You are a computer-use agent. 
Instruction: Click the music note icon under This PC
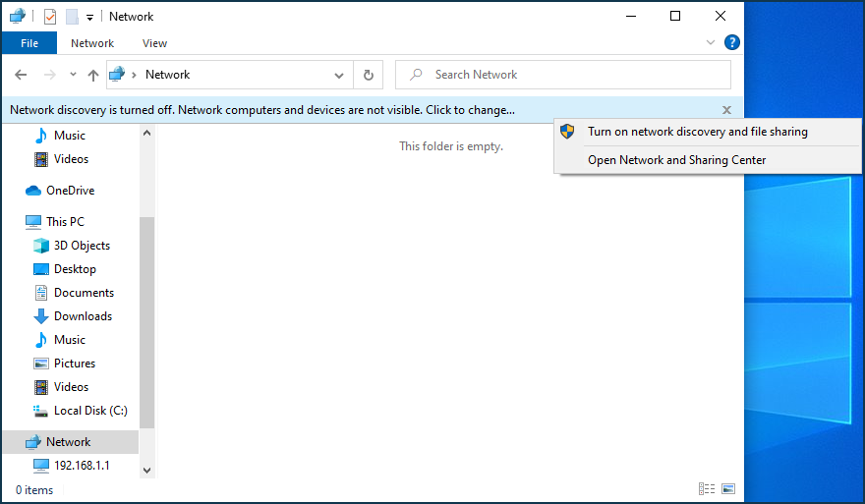(x=41, y=340)
